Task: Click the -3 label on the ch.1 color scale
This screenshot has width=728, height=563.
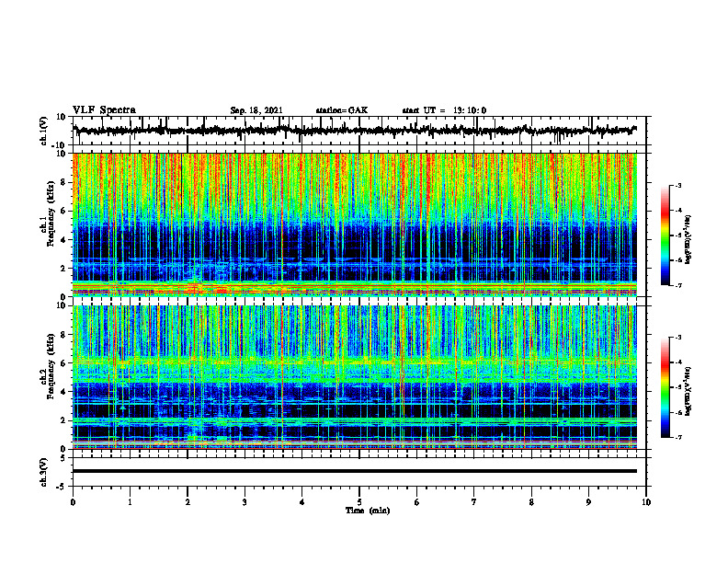Action: click(x=678, y=186)
